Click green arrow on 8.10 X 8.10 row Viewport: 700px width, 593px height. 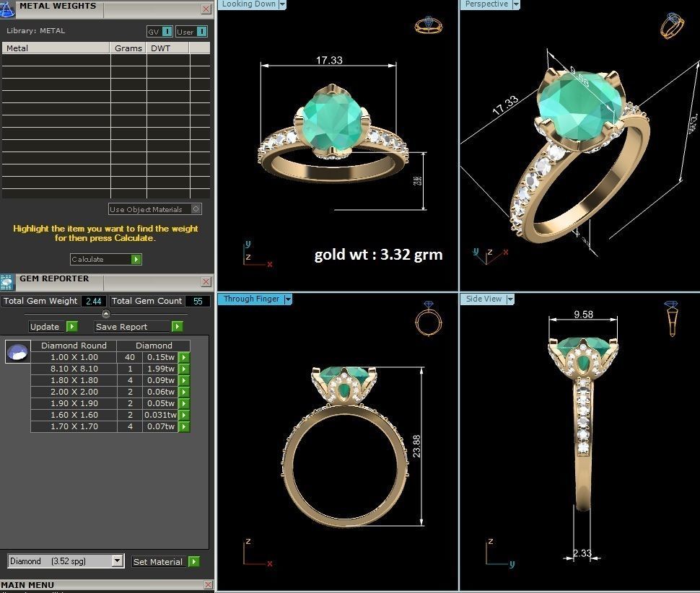point(183,369)
